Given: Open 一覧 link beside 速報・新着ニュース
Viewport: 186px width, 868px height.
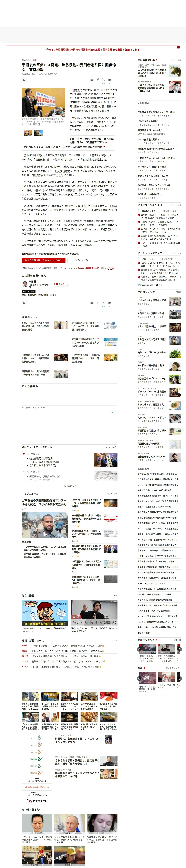Looking at the screenshot, I should tap(115, 641).
